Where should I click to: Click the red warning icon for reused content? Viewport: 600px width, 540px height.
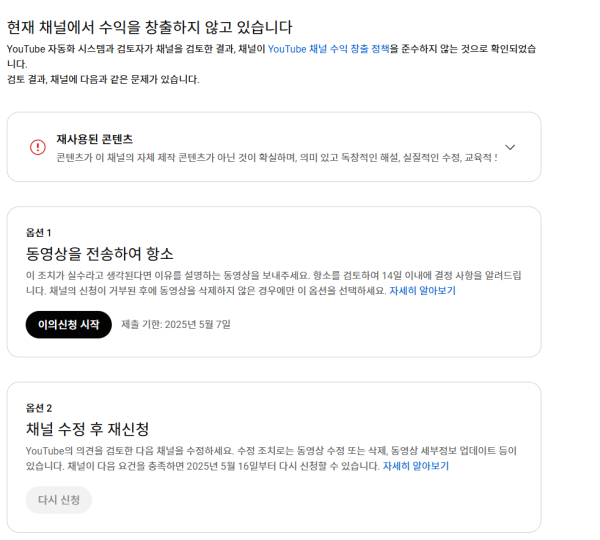tap(38, 147)
